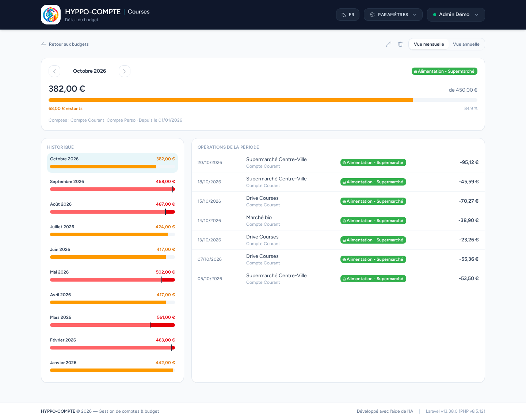526x420 pixels.
Task: Click the 68,00 € restants label
Action: tap(65, 108)
